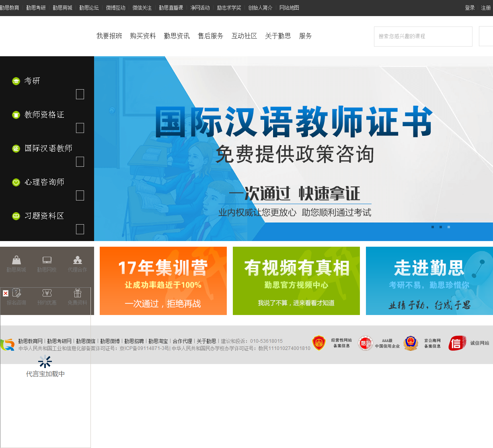Screen dimensions: 493x448
Task: Click 勤思直播课 in the top bar
Action: [171, 8]
